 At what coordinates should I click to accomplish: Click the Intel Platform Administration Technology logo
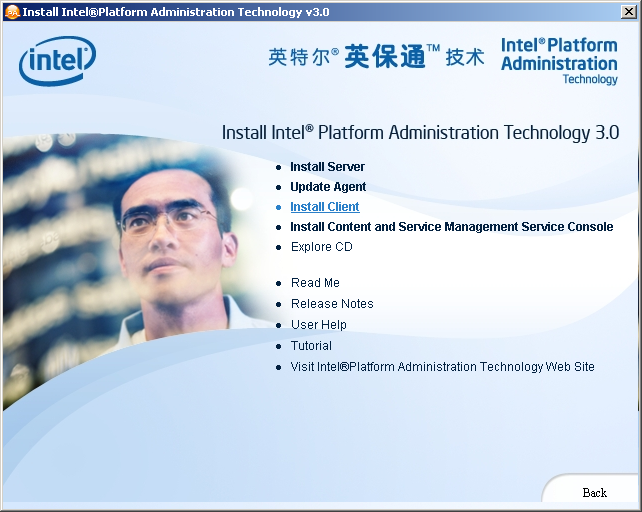pos(559,61)
